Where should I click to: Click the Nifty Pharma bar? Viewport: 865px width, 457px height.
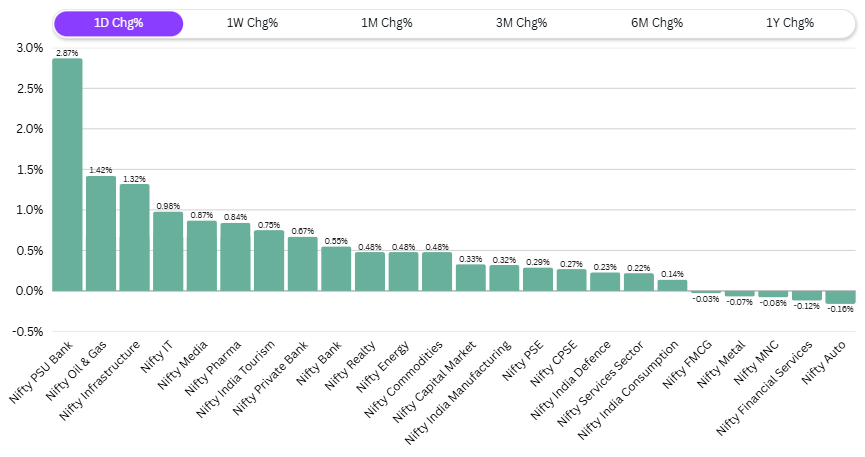pyautogui.click(x=235, y=257)
